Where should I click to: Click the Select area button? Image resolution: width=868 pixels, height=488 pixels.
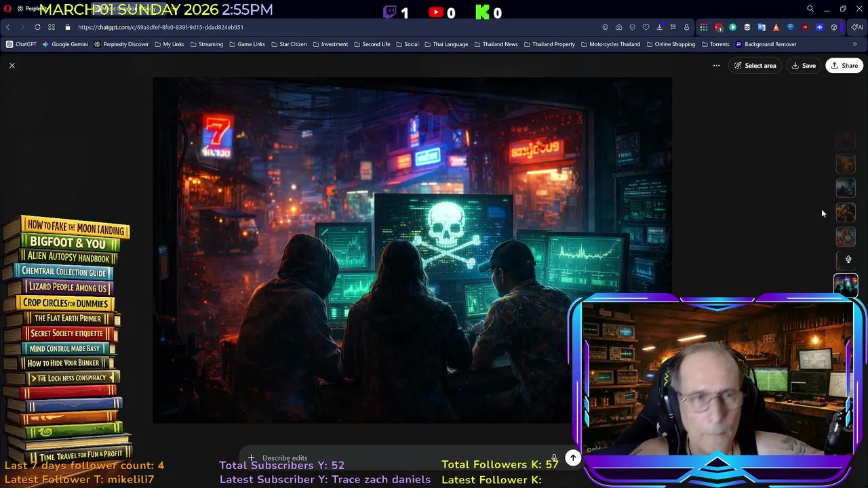755,66
